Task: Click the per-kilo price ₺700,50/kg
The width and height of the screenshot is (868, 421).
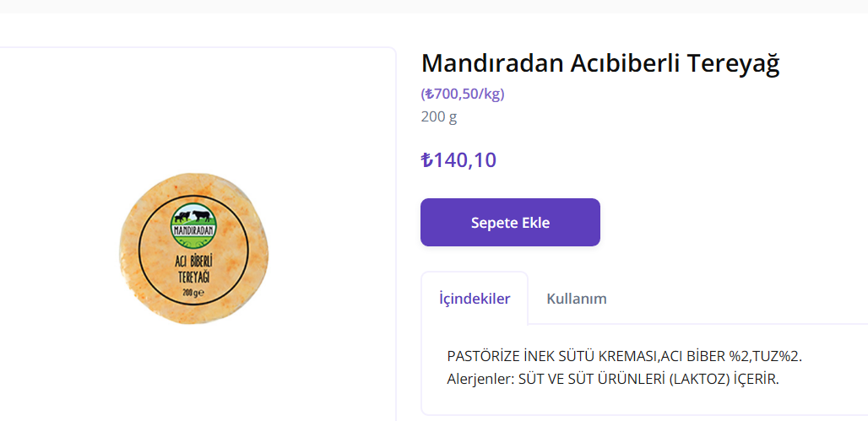Action: tap(463, 94)
